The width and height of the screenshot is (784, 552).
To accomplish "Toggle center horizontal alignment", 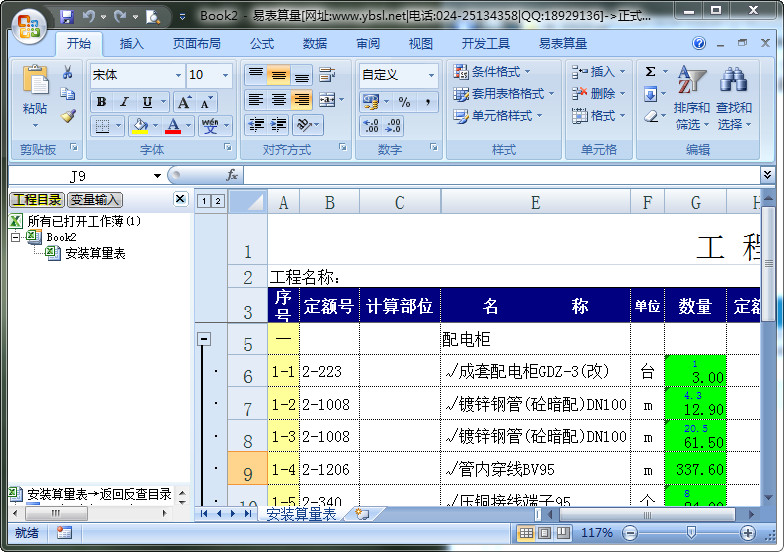I will pos(279,100).
